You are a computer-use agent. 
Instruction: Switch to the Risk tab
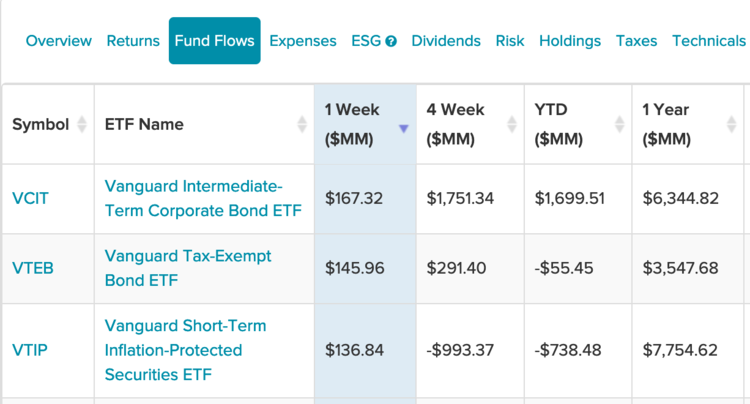510,41
